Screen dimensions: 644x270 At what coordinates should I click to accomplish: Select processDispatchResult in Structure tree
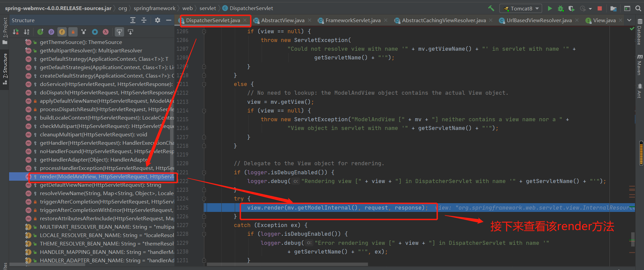(92, 109)
